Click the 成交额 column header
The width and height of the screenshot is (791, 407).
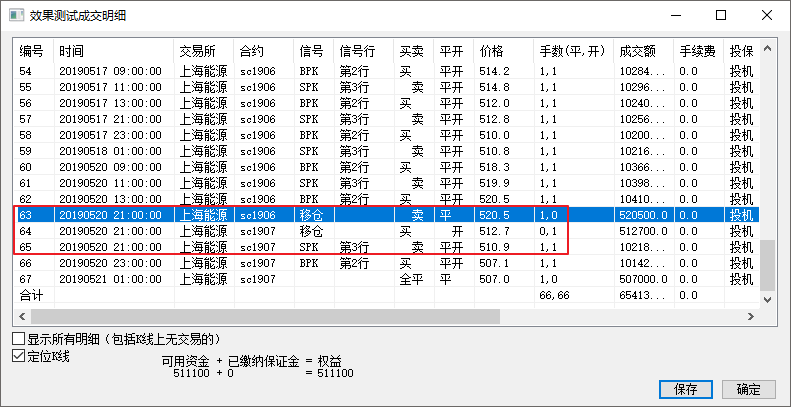tap(640, 51)
